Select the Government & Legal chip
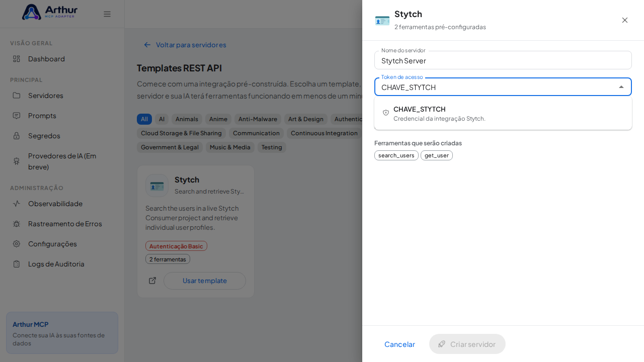The image size is (644, 362). tap(170, 147)
